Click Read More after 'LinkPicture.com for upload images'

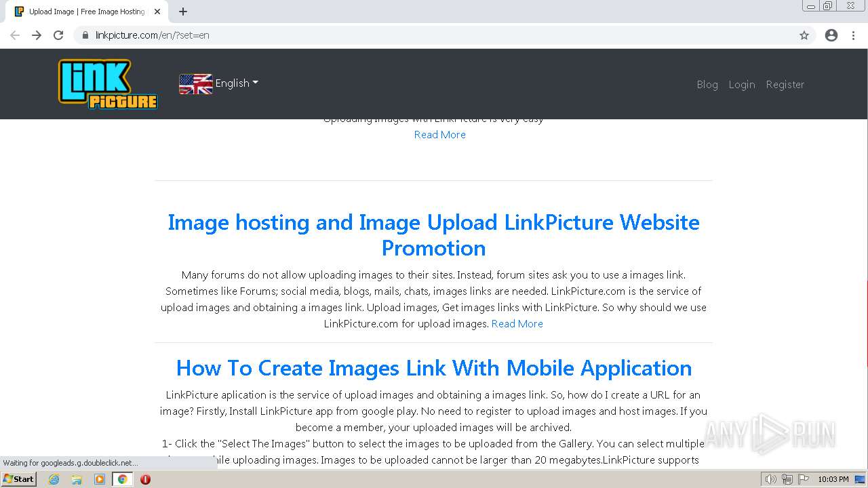(517, 323)
